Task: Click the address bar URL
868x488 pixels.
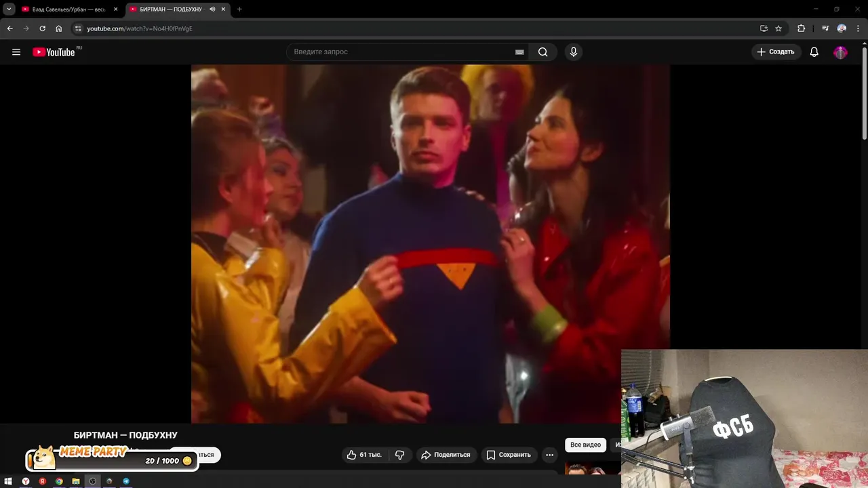Action: pyautogui.click(x=140, y=28)
